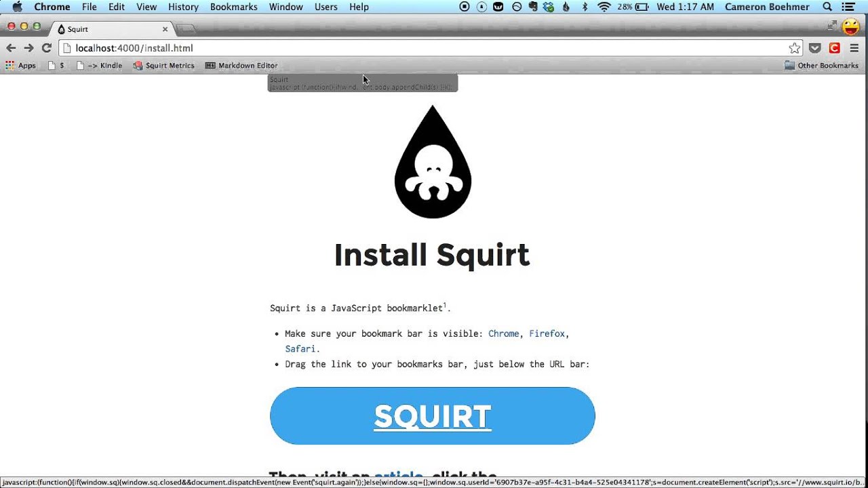This screenshot has width=868, height=488.
Task: Click the circled up-arrow icon in menu bar
Action: 481,7
